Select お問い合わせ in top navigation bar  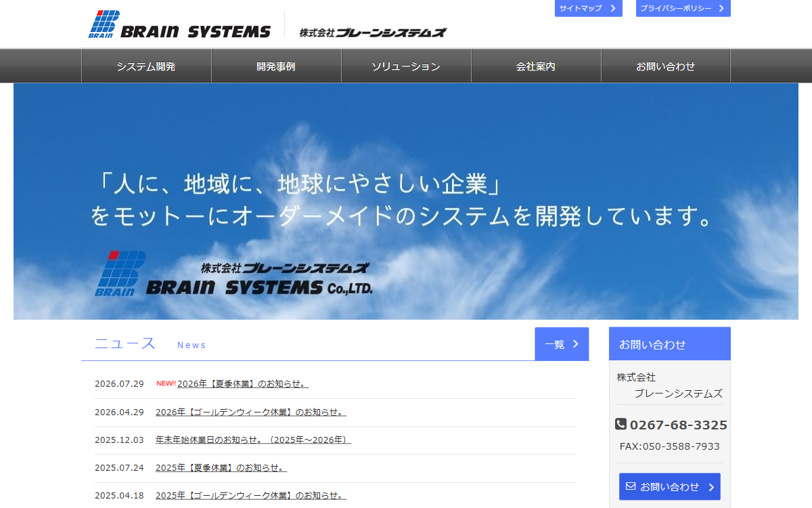(666, 66)
